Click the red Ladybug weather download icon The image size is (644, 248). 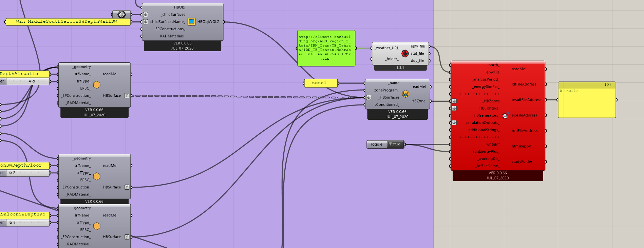(405, 54)
